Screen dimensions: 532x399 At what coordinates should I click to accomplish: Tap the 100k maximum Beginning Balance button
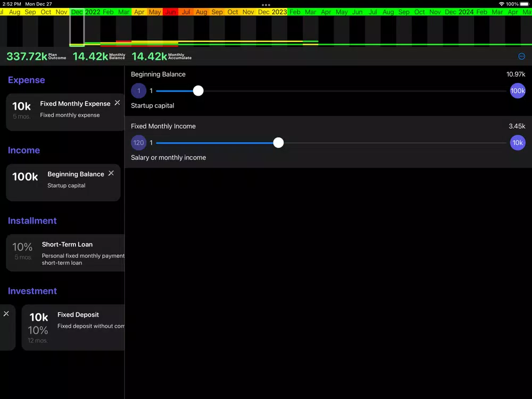point(518,90)
